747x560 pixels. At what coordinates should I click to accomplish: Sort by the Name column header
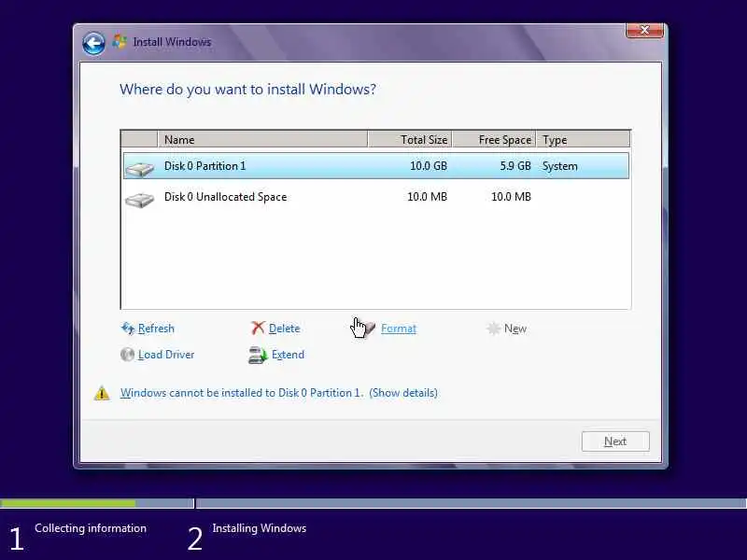262,139
